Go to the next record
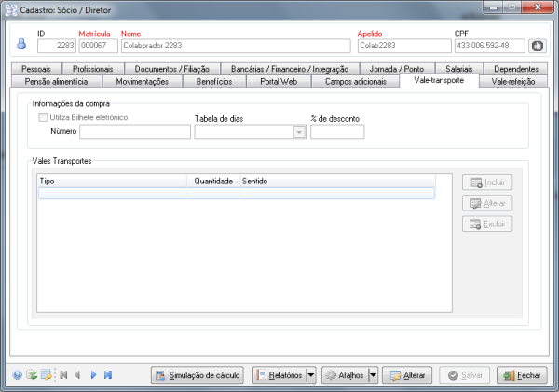 click(93, 375)
